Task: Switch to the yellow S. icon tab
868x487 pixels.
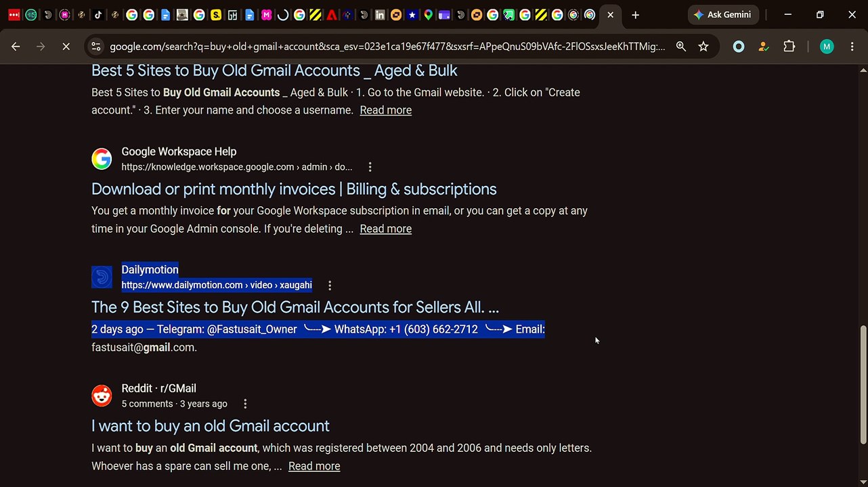Action: point(216,15)
